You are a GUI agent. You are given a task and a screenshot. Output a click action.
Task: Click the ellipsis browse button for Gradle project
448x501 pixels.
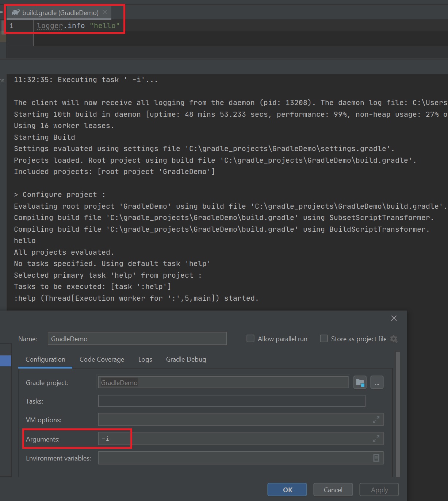tap(377, 383)
